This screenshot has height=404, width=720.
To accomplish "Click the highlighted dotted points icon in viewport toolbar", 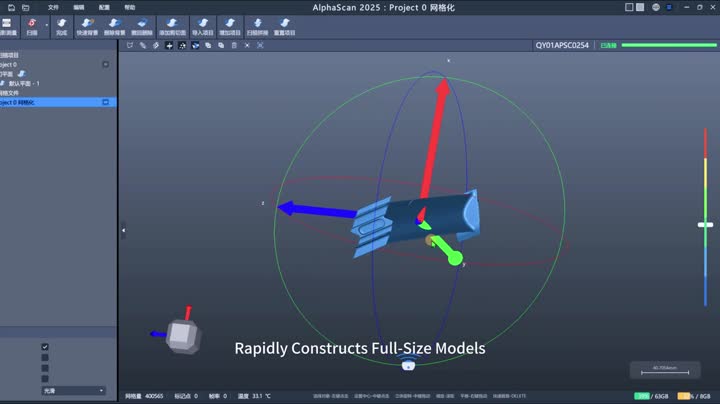I will click(x=182, y=45).
